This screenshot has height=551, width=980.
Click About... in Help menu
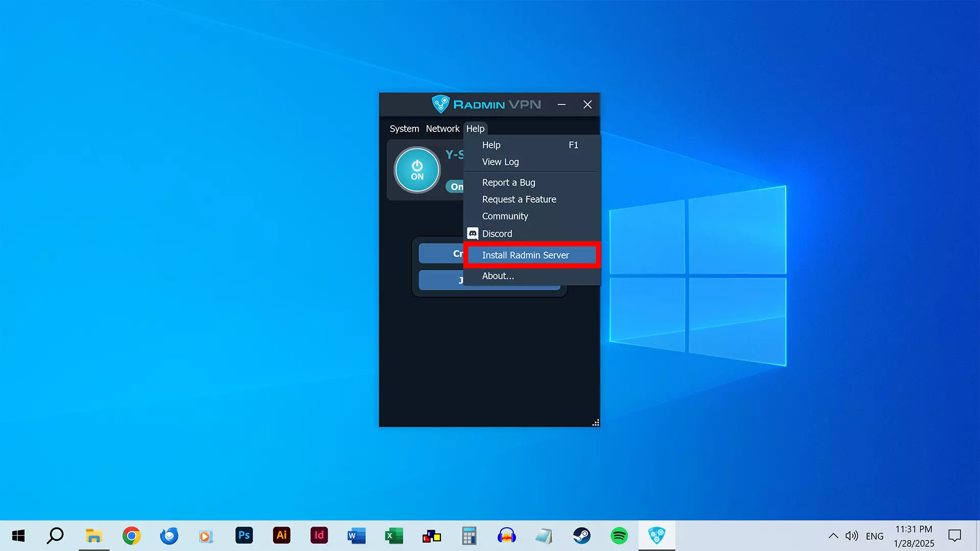[498, 276]
